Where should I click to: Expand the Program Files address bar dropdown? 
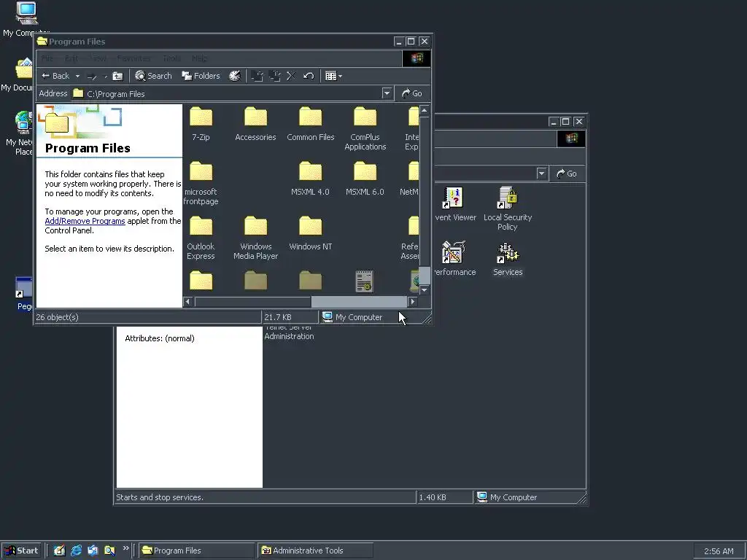387,93
